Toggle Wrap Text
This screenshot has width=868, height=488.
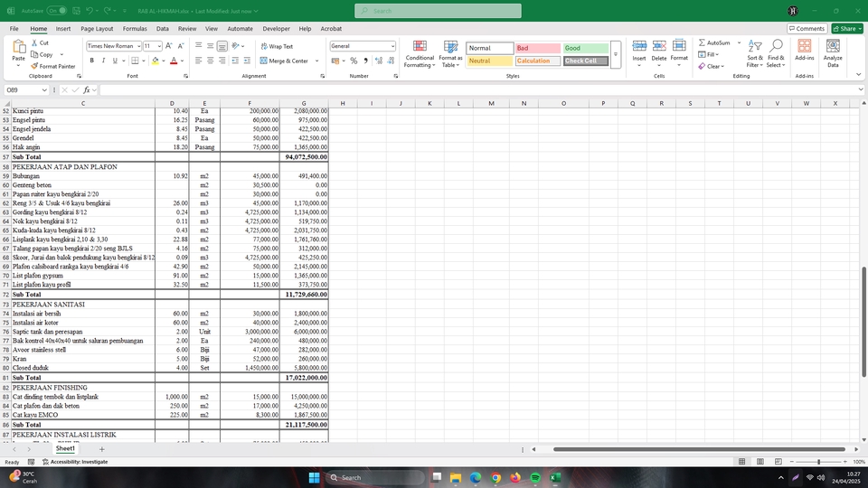(x=277, y=46)
